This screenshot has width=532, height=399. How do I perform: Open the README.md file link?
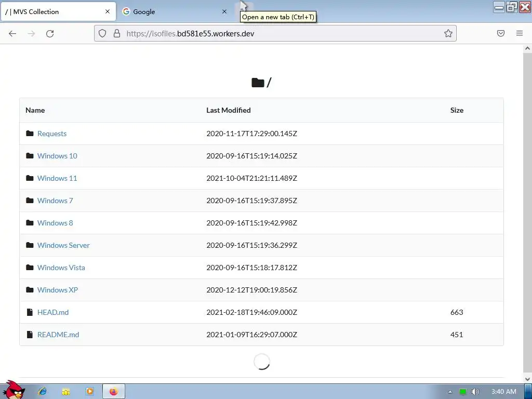click(x=58, y=335)
